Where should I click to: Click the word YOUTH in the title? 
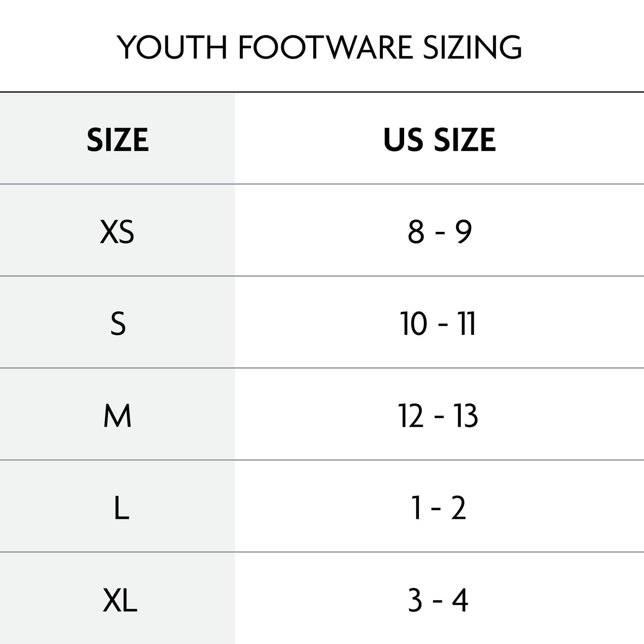pyautogui.click(x=172, y=47)
